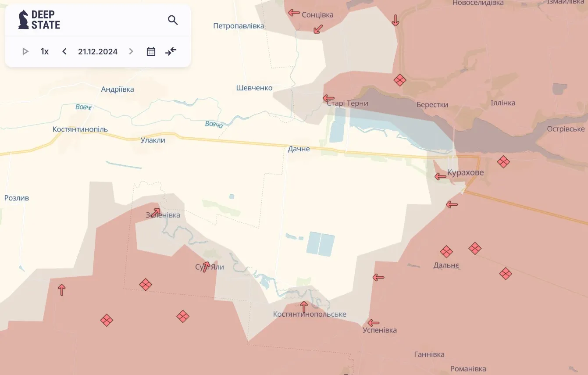Click the diamond clash marker right of Sontsivka
The image size is (588, 375).
(399, 80)
